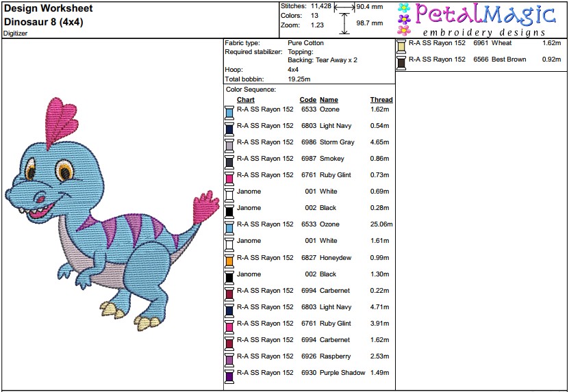Viewport: 569px width, 392px height.
Task: Select the first Janome 001 White spool
Action: coord(229,195)
